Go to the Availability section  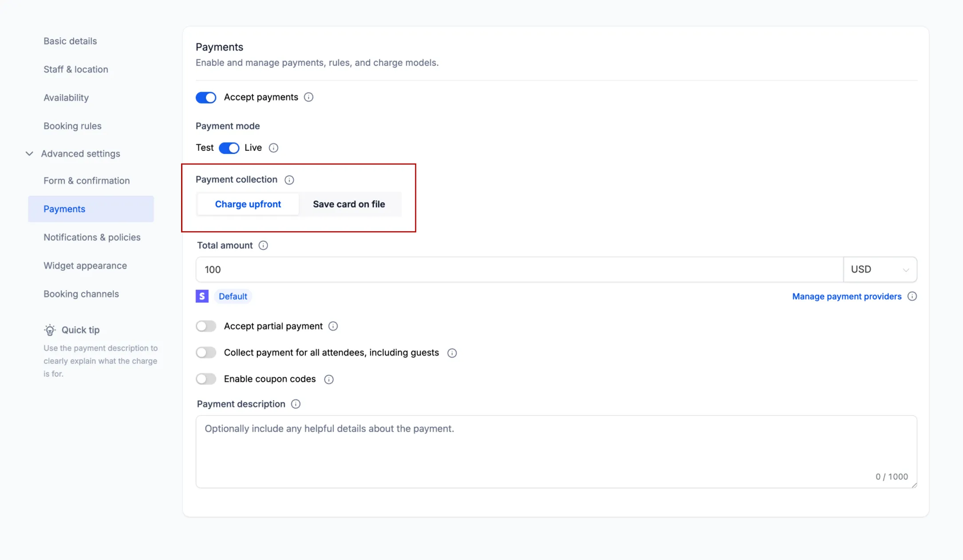click(66, 98)
